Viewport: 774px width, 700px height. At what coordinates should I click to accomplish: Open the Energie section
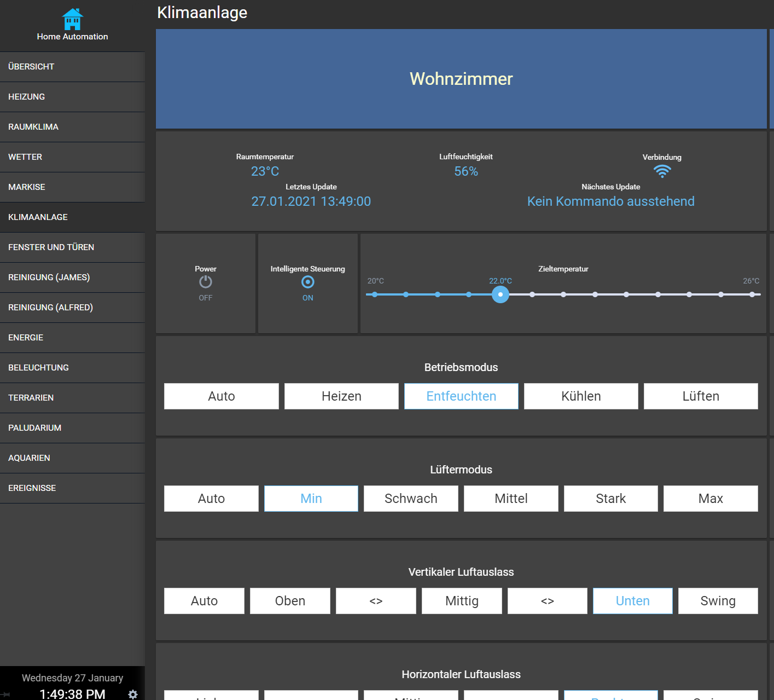click(x=72, y=338)
